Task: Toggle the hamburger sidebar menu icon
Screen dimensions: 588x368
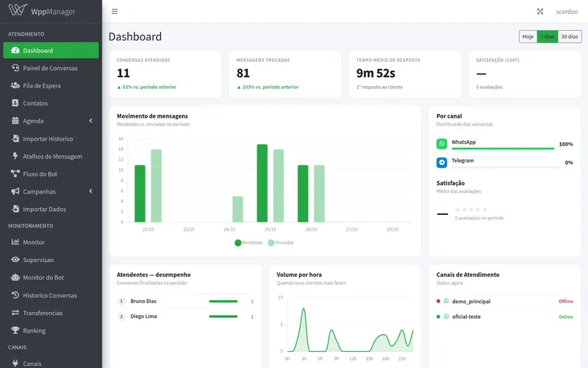Action: (115, 12)
